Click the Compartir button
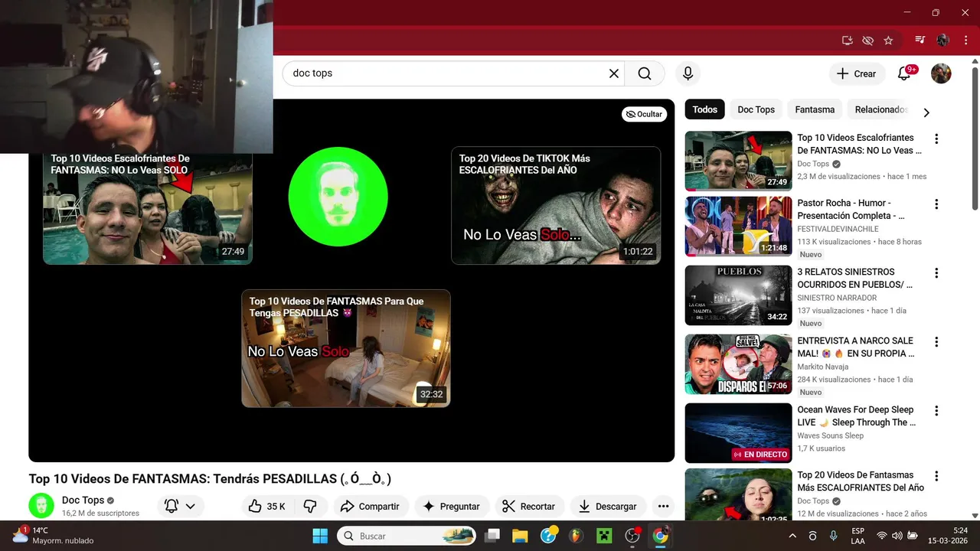Screen dimensions: 980x551 [x=371, y=507]
